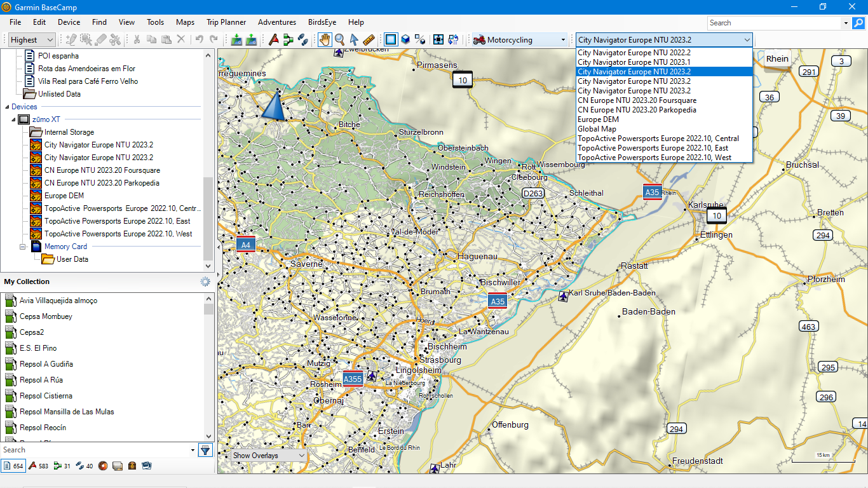
Task: Click the Send to Device icon
Action: [251, 39]
